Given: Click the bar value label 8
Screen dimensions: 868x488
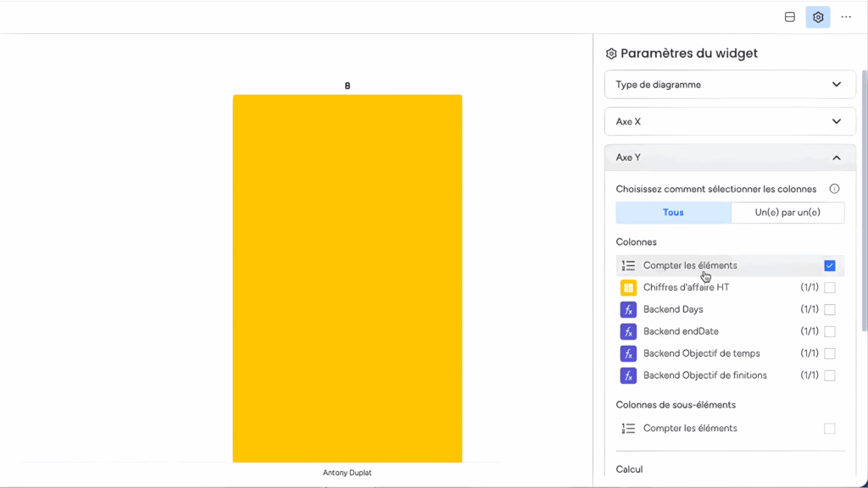Looking at the screenshot, I should coord(347,86).
